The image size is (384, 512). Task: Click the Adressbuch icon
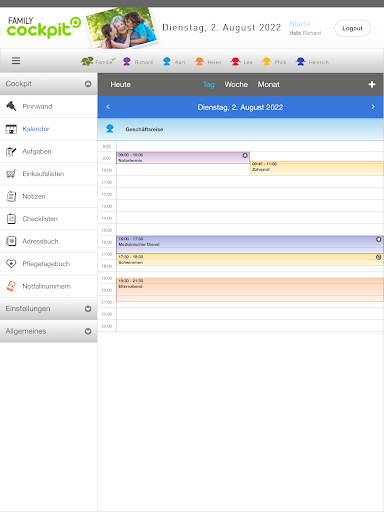pyautogui.click(x=11, y=241)
